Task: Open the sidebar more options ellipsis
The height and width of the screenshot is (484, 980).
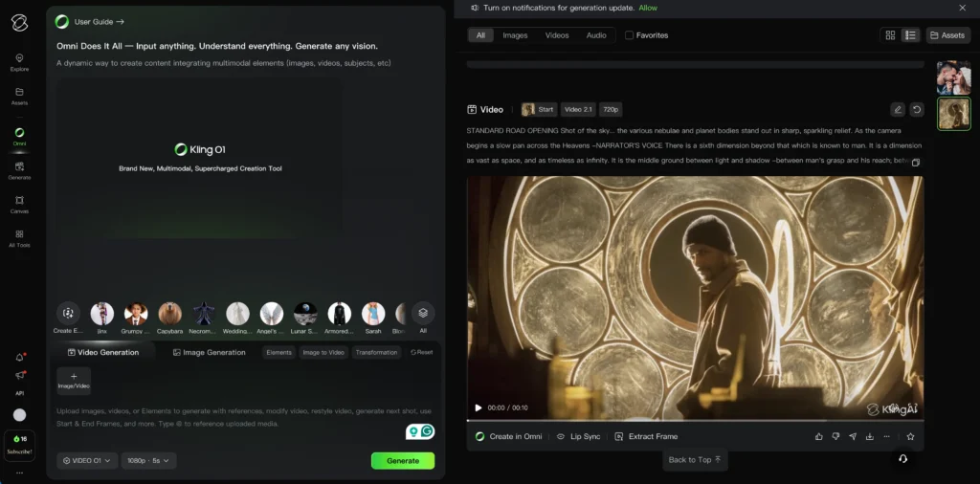Action: 19,473
